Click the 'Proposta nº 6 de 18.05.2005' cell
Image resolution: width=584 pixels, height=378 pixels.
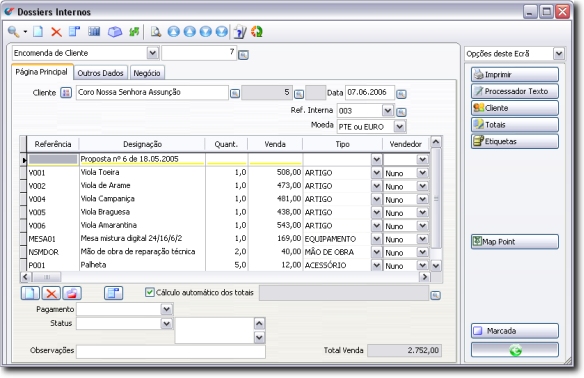(x=142, y=159)
